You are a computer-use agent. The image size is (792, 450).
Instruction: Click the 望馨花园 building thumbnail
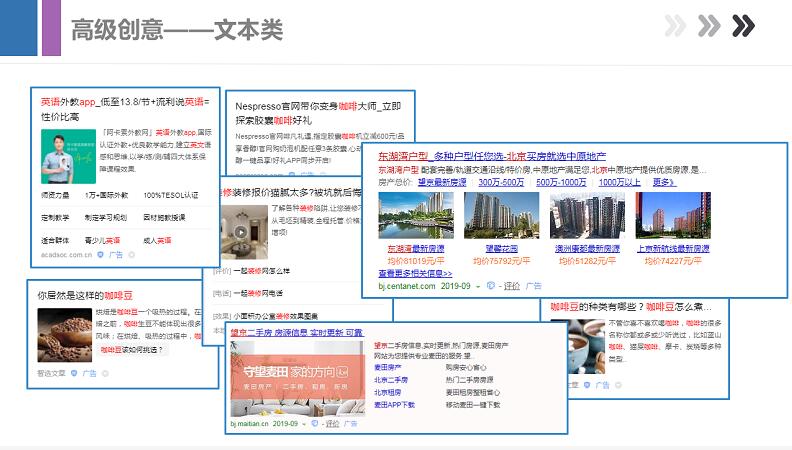pyautogui.click(x=500, y=214)
